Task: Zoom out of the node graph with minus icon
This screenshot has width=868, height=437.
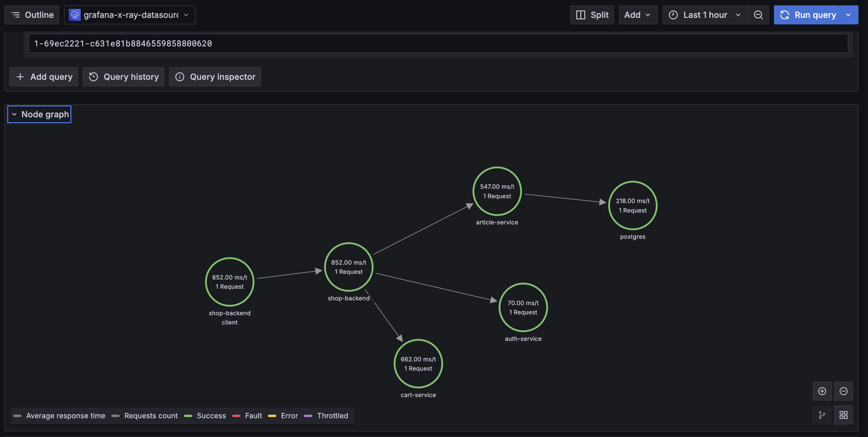Action: click(844, 391)
